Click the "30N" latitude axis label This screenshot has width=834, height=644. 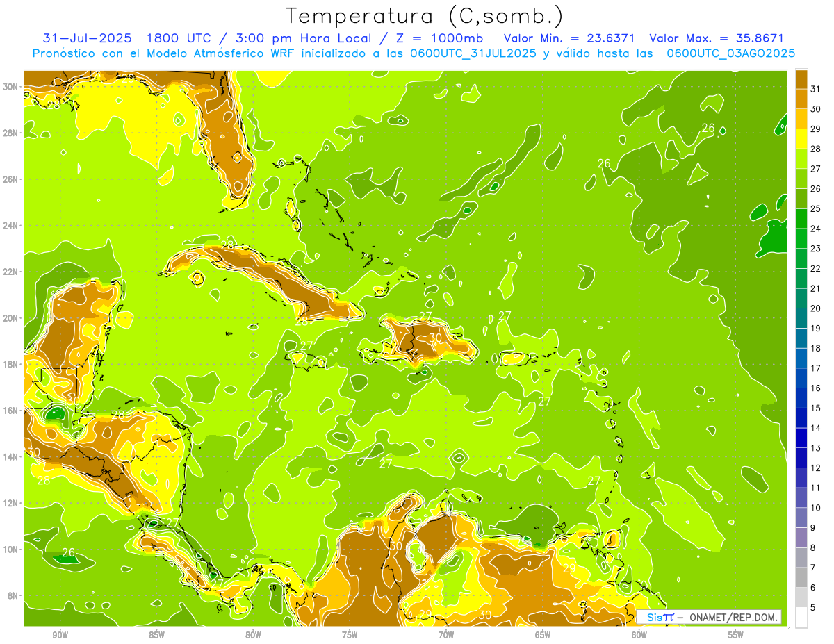(11, 87)
